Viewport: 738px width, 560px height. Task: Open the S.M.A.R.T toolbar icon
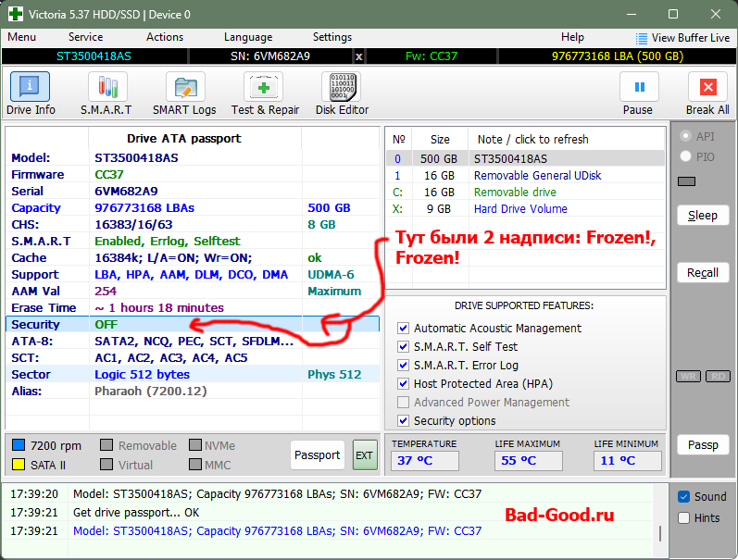pyautogui.click(x=106, y=93)
